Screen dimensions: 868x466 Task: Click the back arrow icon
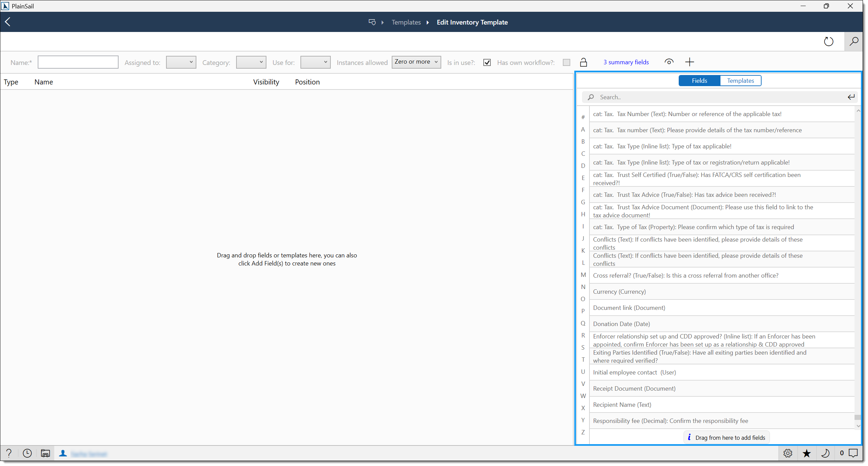pos(8,22)
